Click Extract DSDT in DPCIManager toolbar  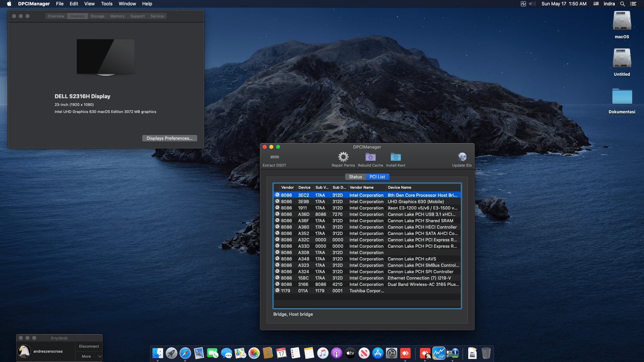(x=274, y=160)
